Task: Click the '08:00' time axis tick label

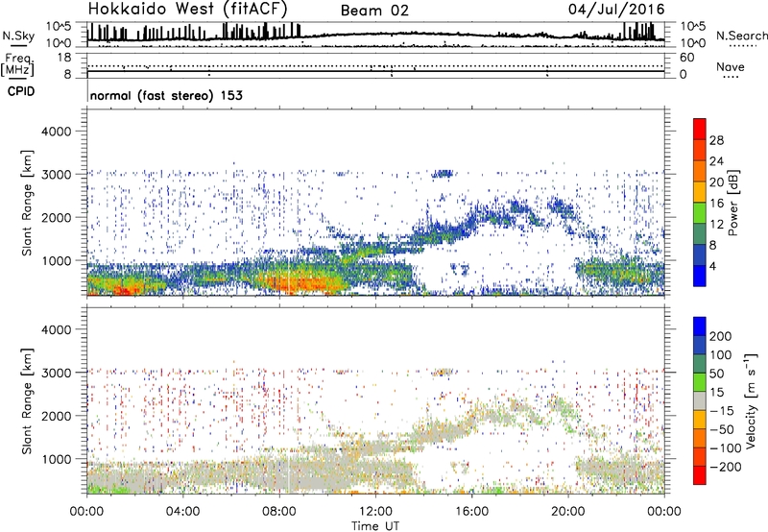Action: (x=279, y=512)
